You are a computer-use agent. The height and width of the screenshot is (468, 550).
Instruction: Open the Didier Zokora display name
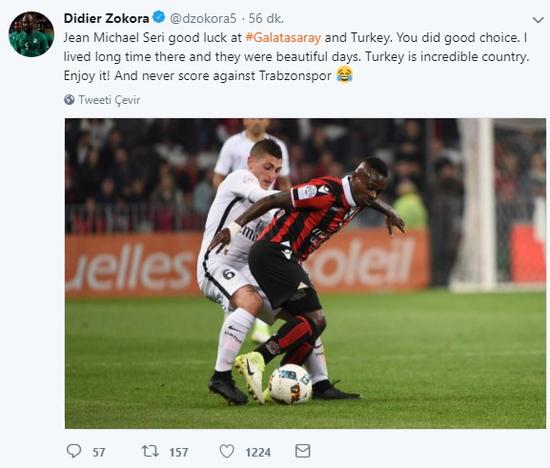tap(106, 18)
